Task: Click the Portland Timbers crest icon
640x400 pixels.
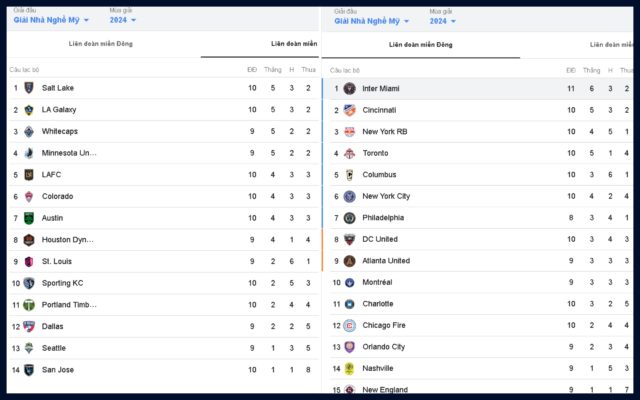Action: pyautogui.click(x=29, y=305)
